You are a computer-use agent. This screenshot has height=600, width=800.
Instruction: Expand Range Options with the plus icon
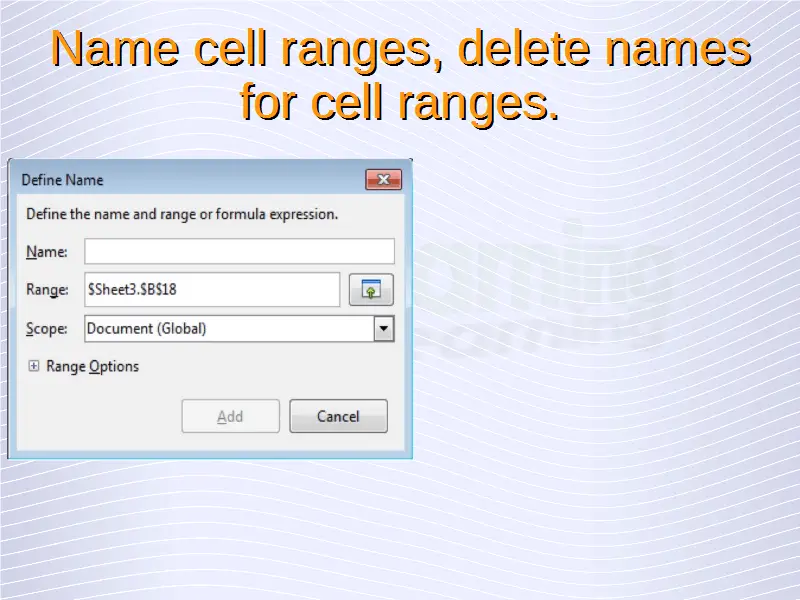pos(33,367)
